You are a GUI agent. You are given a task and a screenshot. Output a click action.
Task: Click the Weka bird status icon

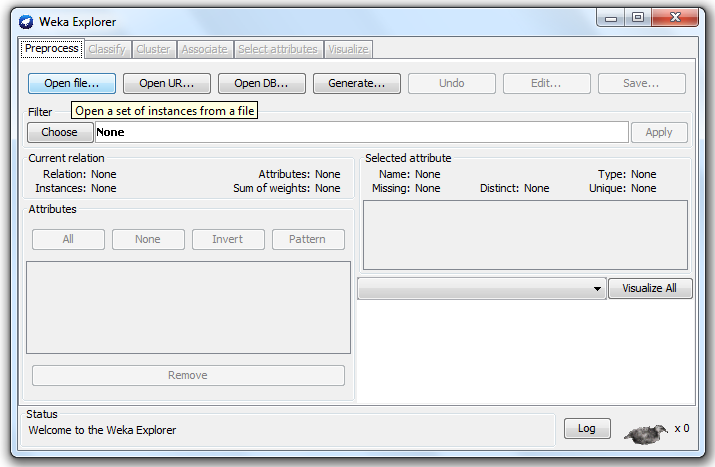[646, 433]
